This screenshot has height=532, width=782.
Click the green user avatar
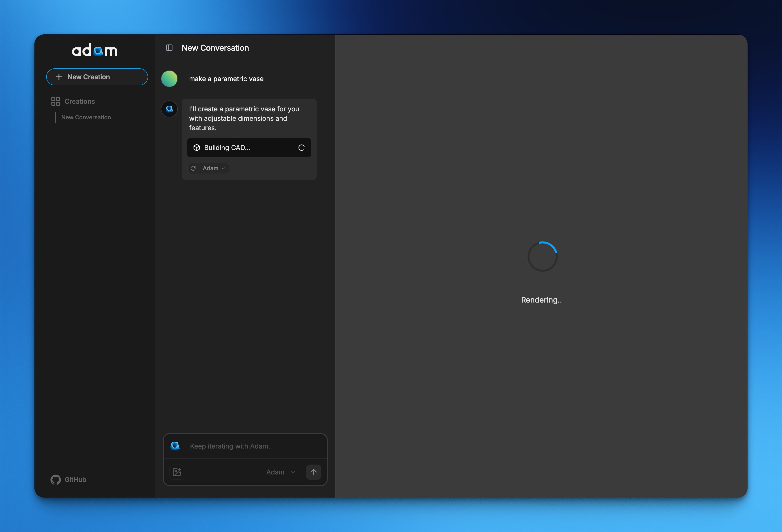coord(169,79)
